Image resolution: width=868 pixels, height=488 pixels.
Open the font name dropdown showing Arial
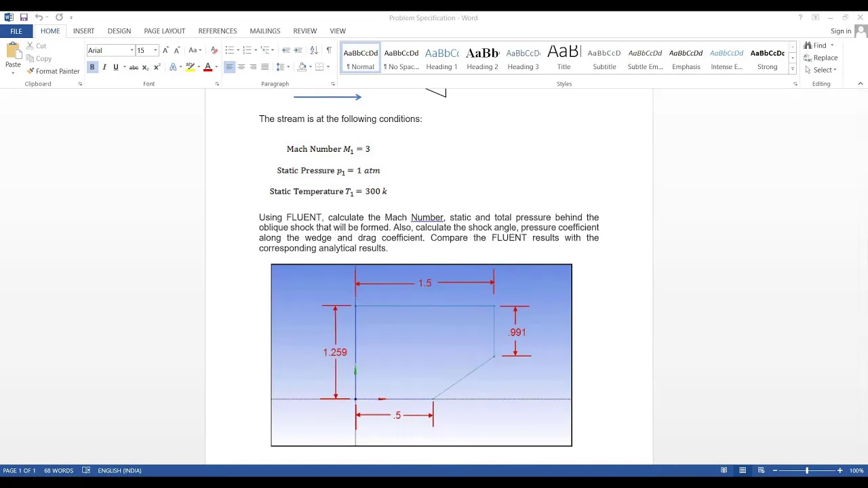click(132, 50)
